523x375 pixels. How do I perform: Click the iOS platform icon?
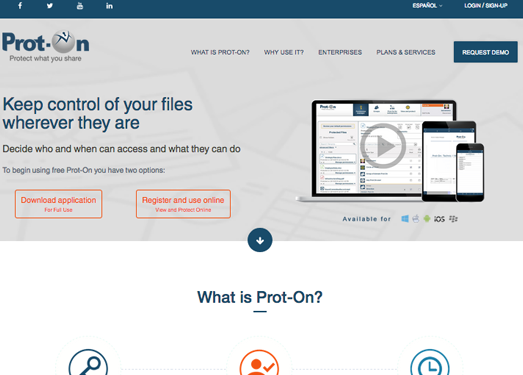pos(439,219)
